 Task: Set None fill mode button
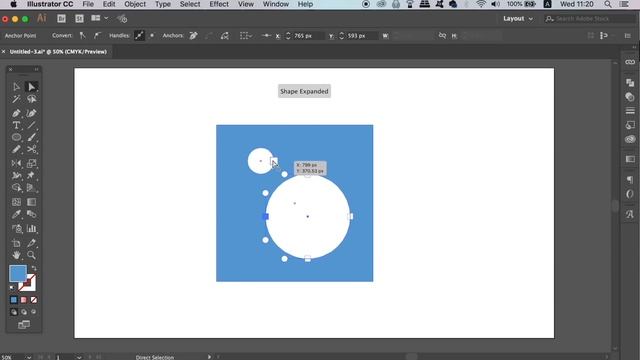tap(34, 300)
